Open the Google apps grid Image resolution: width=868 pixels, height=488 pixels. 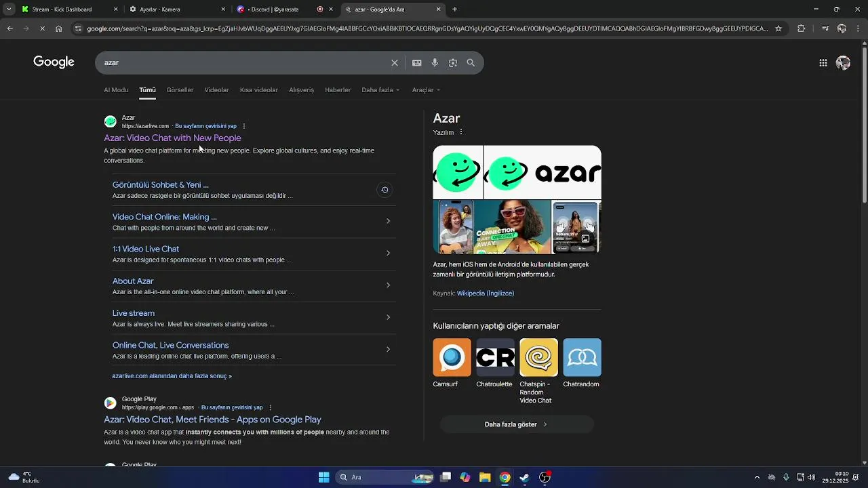click(x=823, y=63)
